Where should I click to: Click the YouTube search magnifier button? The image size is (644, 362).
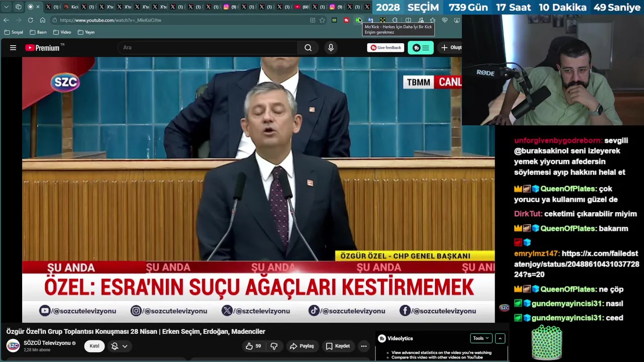tap(308, 48)
